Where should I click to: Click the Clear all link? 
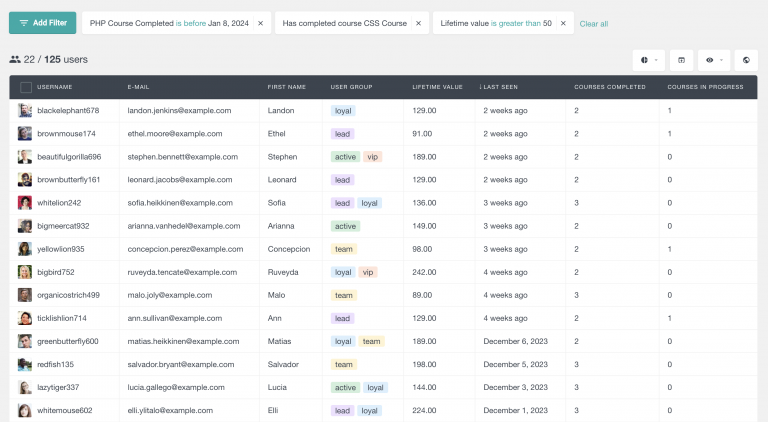click(x=593, y=23)
